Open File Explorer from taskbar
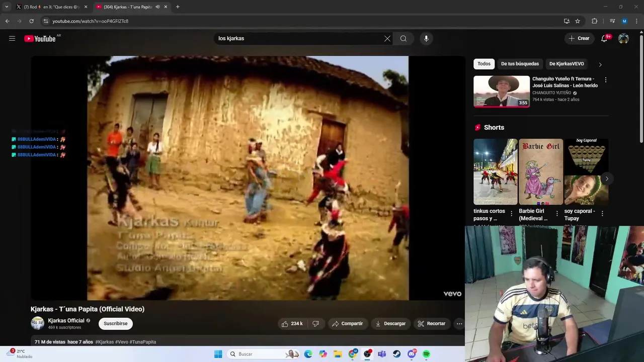The image size is (644, 362). click(x=338, y=354)
